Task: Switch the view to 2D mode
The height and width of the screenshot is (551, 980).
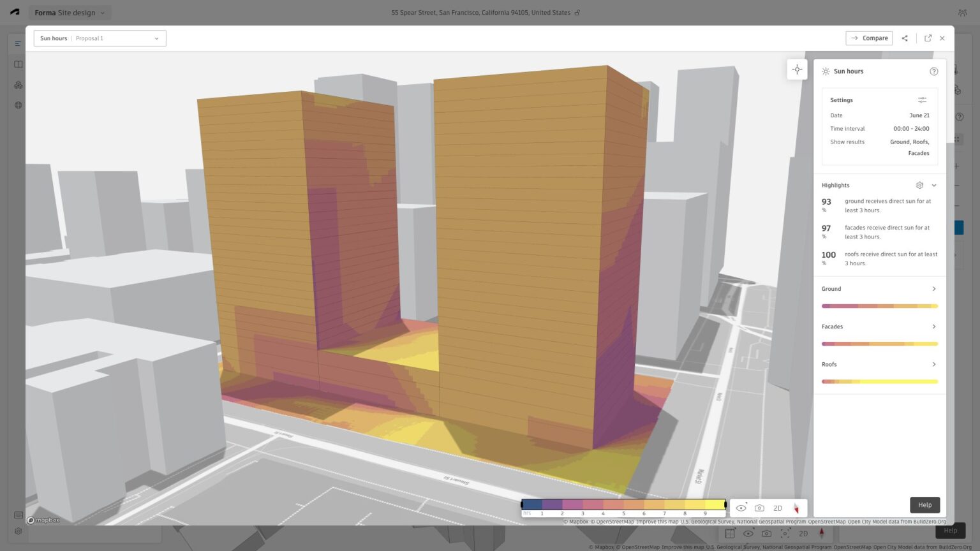Action: pyautogui.click(x=778, y=508)
